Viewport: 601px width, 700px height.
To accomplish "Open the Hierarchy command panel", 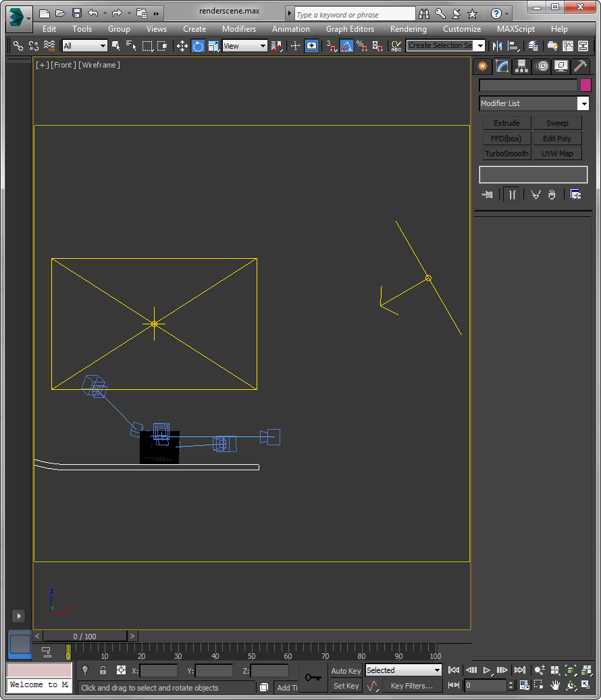I will point(521,66).
